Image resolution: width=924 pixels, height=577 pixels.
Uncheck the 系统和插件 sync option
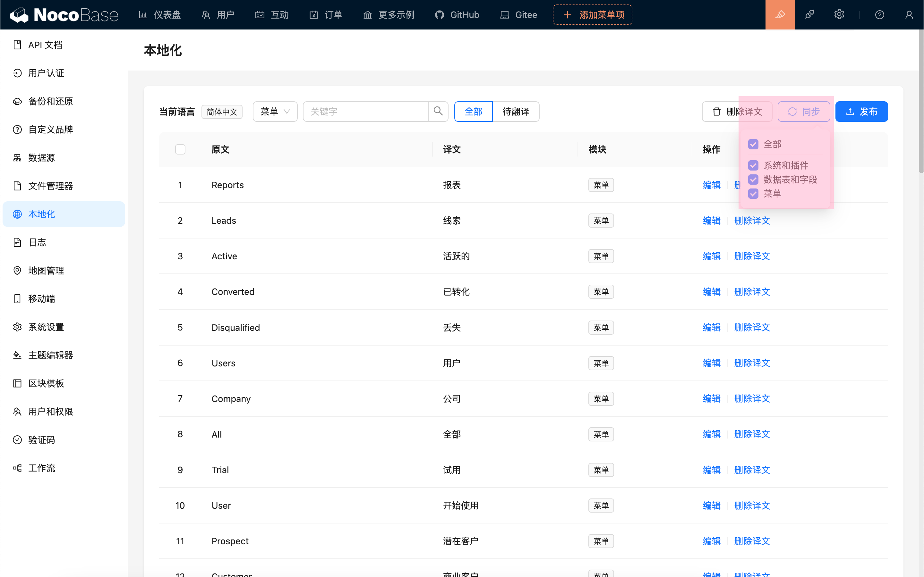coord(753,165)
